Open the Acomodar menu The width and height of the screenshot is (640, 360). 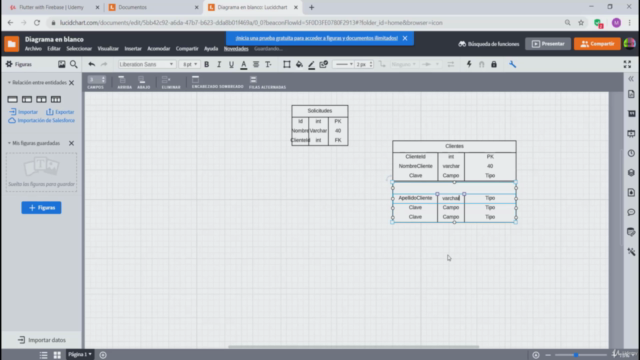pyautogui.click(x=158, y=49)
